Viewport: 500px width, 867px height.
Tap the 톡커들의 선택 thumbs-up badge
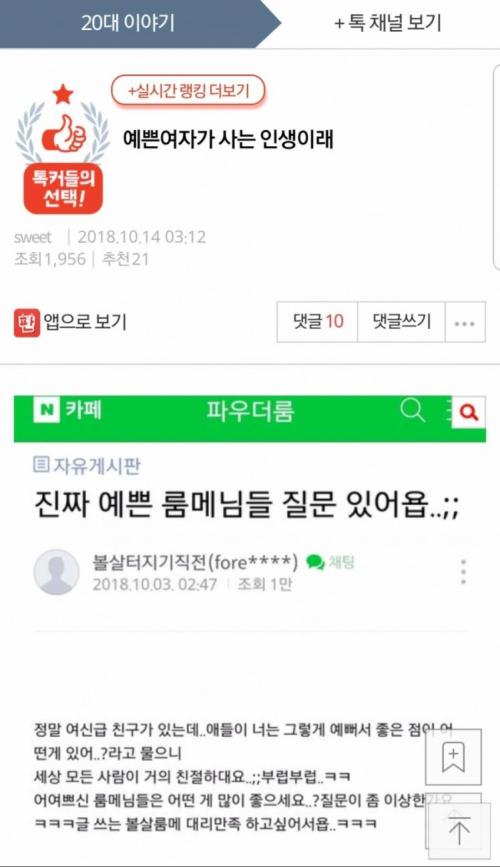click(x=63, y=149)
